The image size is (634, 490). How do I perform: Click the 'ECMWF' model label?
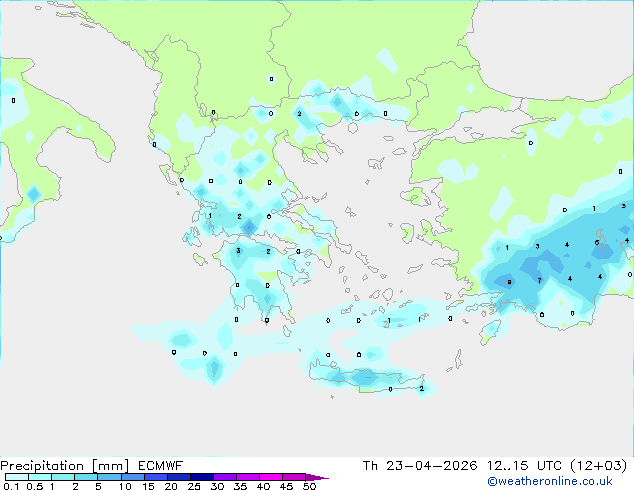click(x=161, y=466)
